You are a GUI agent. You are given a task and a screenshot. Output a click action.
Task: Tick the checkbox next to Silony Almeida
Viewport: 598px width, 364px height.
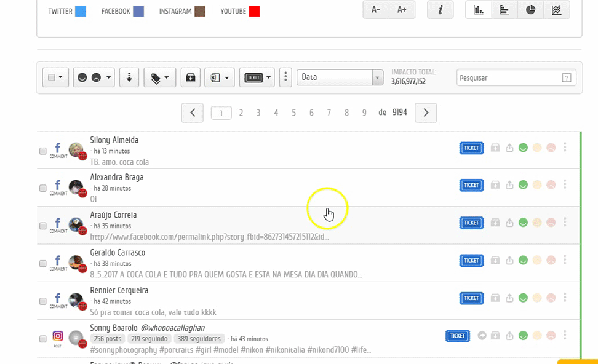pyautogui.click(x=43, y=151)
